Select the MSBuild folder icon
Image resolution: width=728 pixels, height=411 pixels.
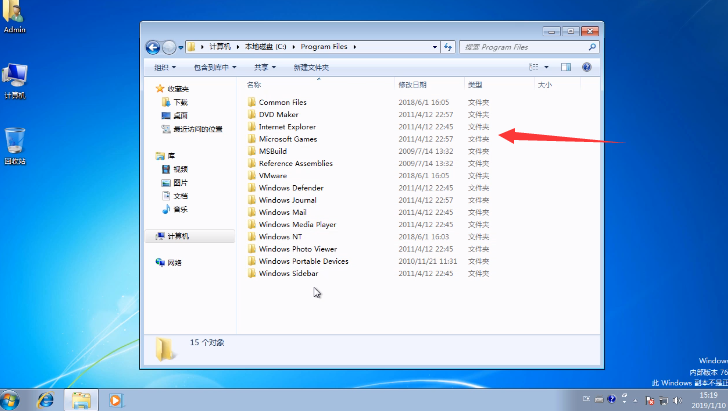(x=252, y=151)
